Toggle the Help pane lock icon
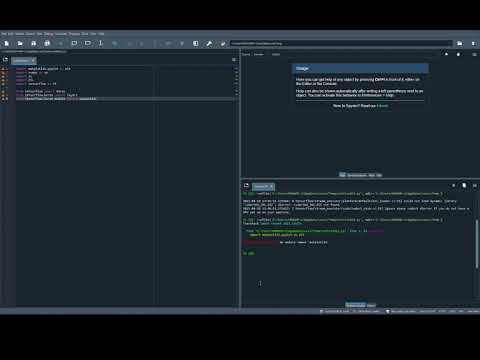The image size is (480, 360). tap(458, 54)
